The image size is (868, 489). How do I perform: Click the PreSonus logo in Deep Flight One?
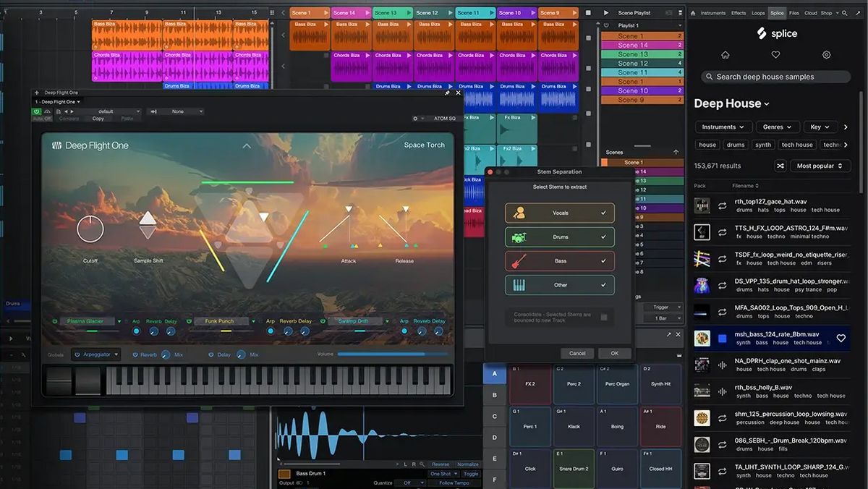pyautogui.click(x=56, y=145)
